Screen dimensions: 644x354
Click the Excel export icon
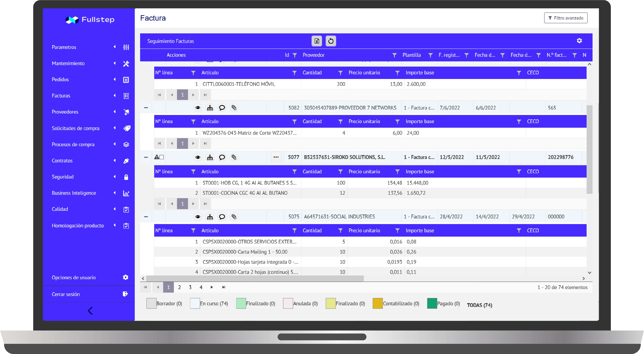[x=316, y=41]
